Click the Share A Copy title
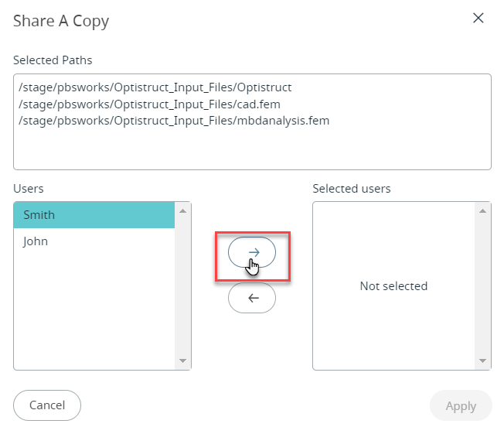The width and height of the screenshot is (504, 434). tap(61, 21)
